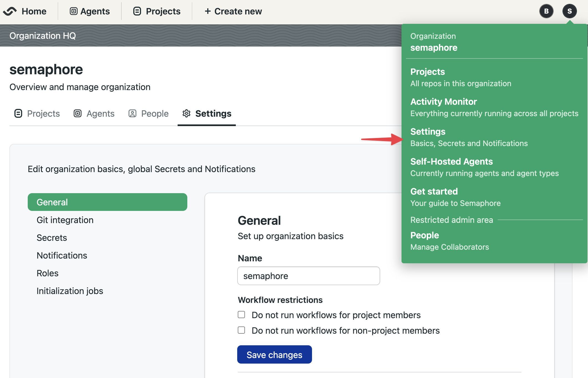Open Initialization jobs settings section
The height and width of the screenshot is (378, 588).
(x=70, y=291)
